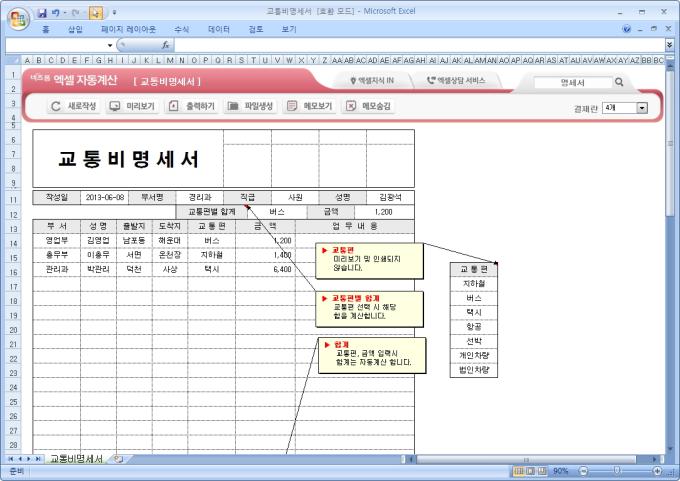
Task: Select 개인차량 in the 교통편 list
Action: [x=474, y=355]
